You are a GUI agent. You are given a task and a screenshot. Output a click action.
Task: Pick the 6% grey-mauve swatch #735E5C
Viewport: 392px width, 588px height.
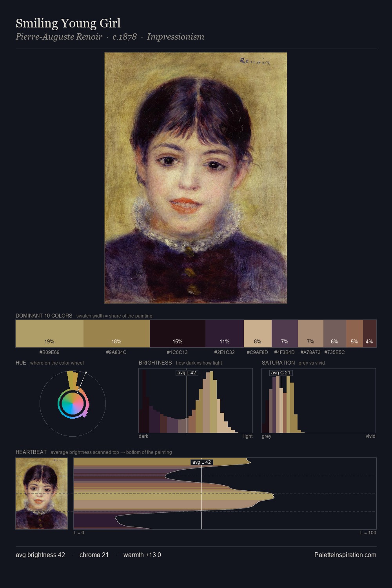coord(335,334)
